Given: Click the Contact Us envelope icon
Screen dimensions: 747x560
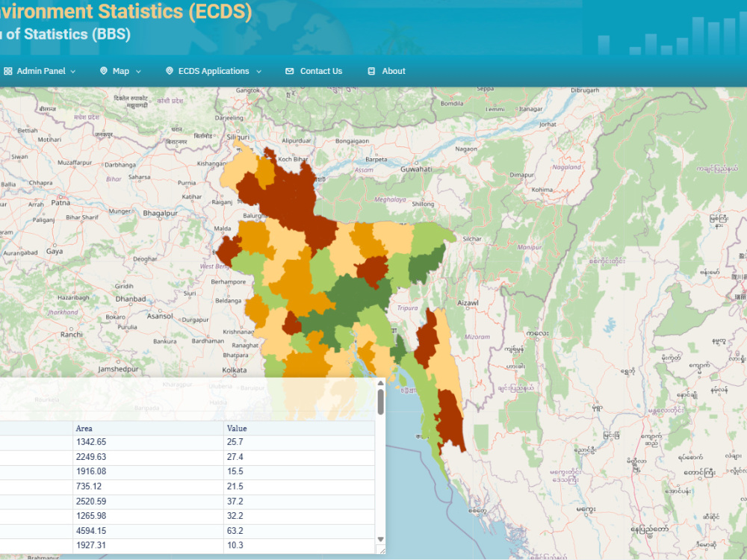Looking at the screenshot, I should (x=290, y=71).
